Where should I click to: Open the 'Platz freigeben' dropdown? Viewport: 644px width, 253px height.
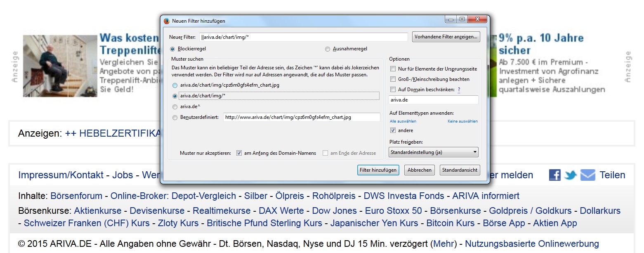point(433,152)
